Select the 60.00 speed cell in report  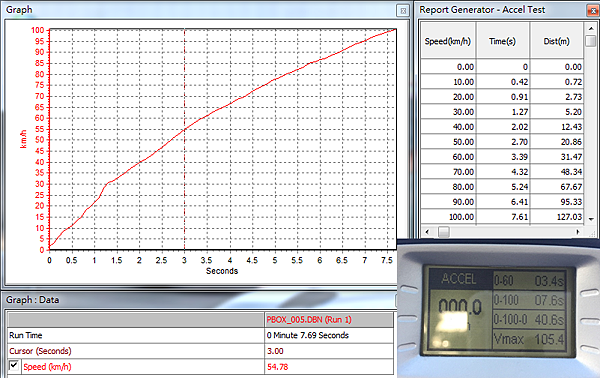click(x=448, y=157)
